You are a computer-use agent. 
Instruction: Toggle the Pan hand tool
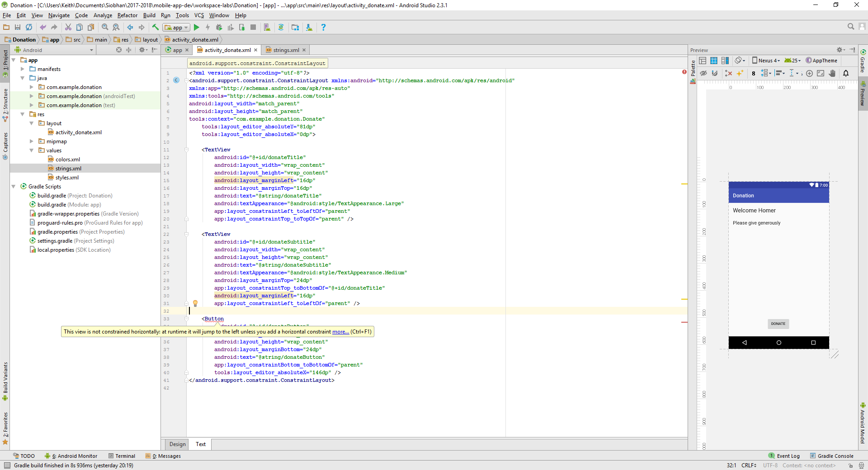(832, 73)
